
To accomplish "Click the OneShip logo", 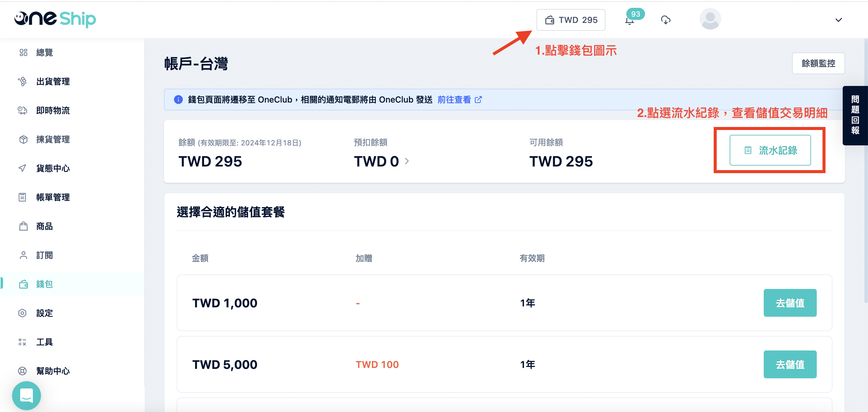I will pos(55,19).
